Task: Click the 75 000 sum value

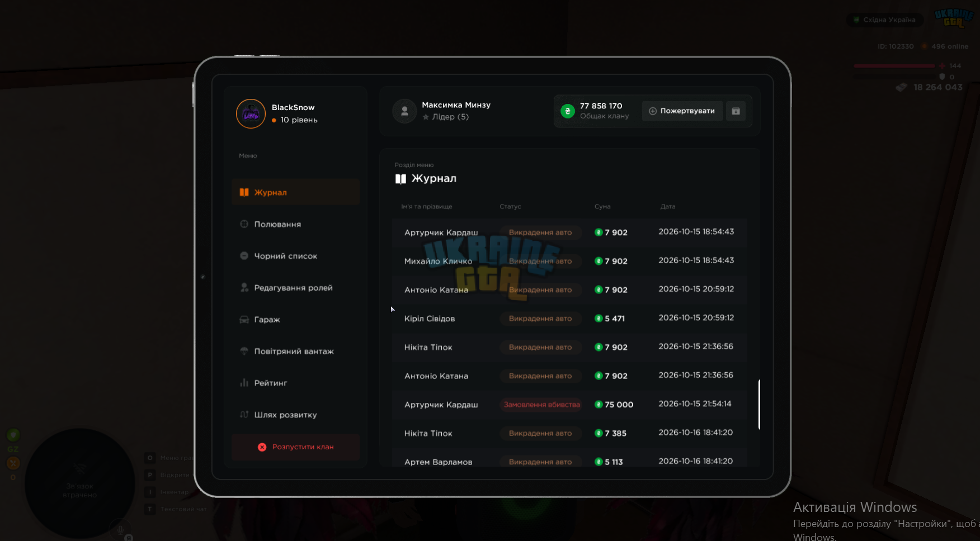Action: tap(619, 405)
